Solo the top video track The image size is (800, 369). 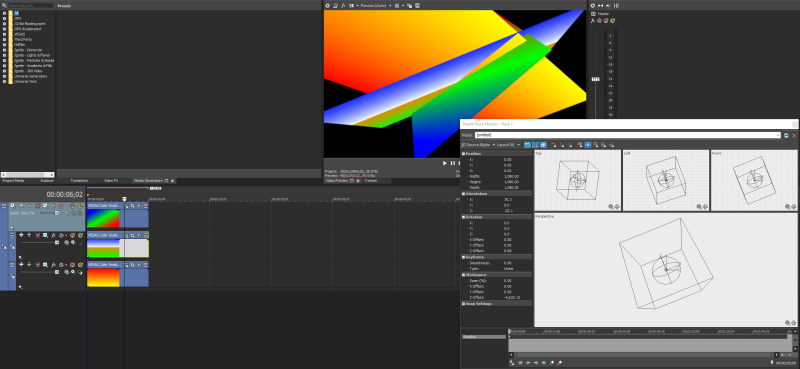coord(80,206)
